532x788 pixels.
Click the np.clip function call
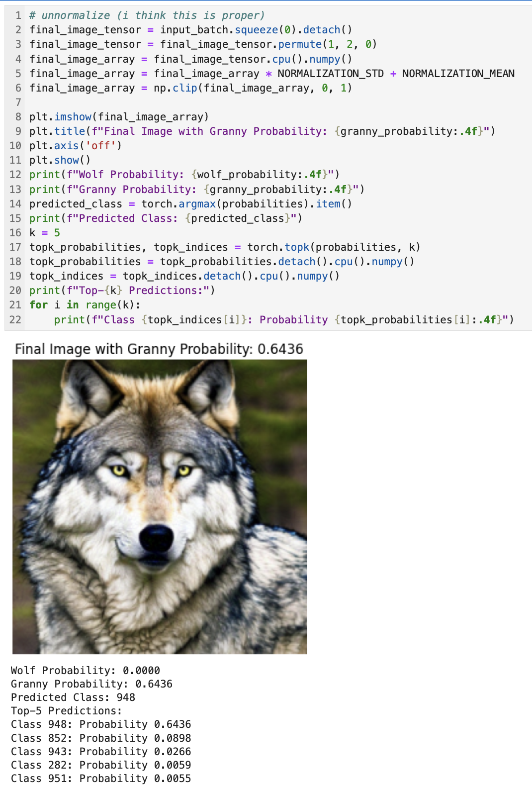253,88
